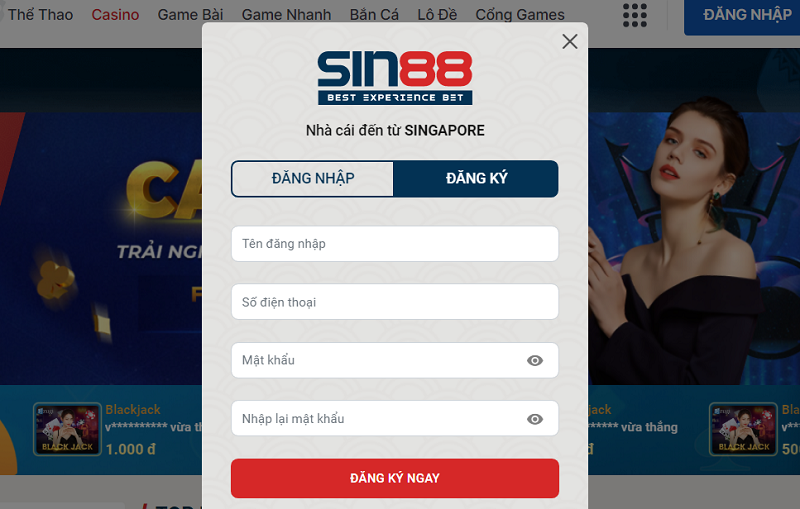Switch to the ĐĂNG NHẬP tab

[313, 179]
